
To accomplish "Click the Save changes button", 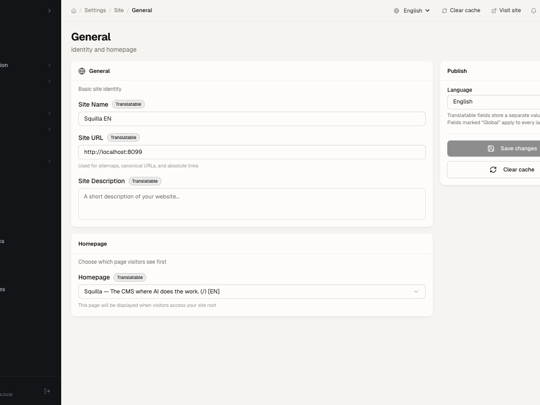I will pos(494,148).
